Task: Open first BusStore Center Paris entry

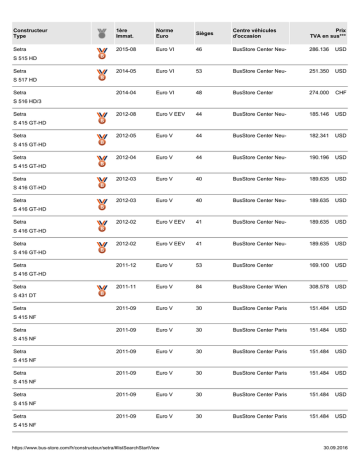Action: coord(260,308)
